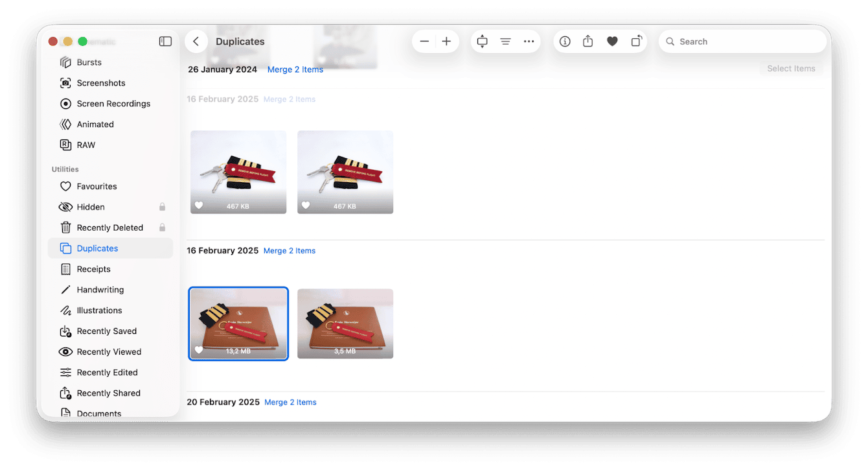Open the Screenshots album
Screen dimensions: 868x470
[x=101, y=82]
